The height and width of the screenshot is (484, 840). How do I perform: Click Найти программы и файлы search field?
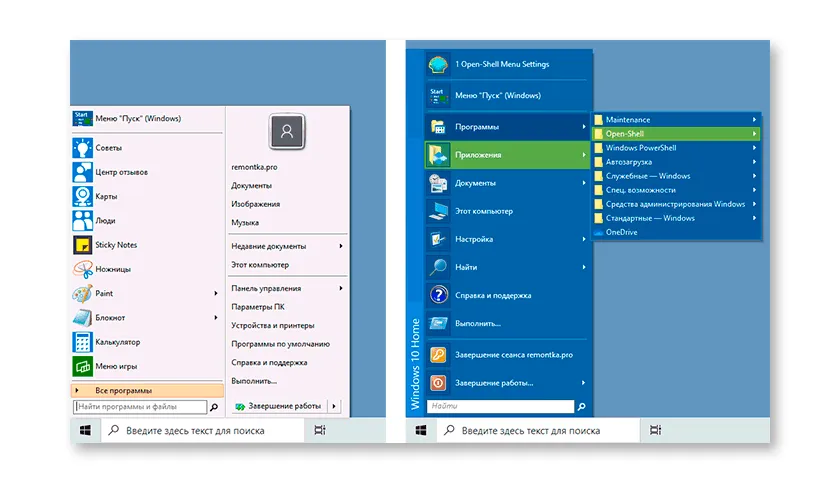pos(140,407)
